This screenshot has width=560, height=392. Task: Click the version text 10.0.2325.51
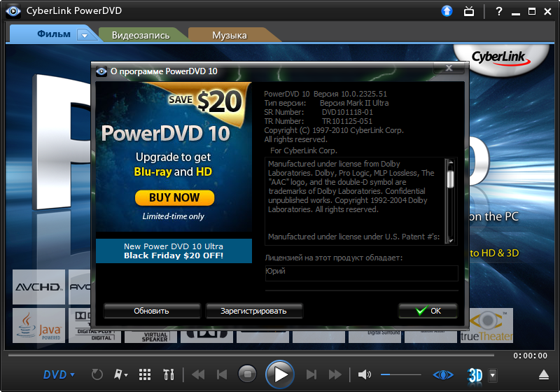[x=364, y=94]
